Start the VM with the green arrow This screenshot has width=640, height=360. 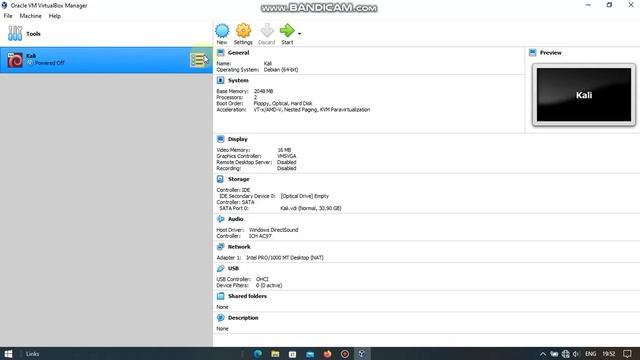(287, 31)
